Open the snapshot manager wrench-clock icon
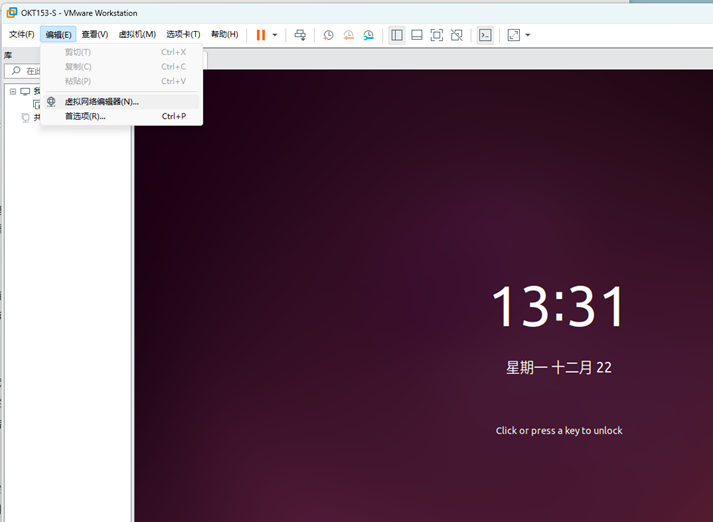 [368, 35]
